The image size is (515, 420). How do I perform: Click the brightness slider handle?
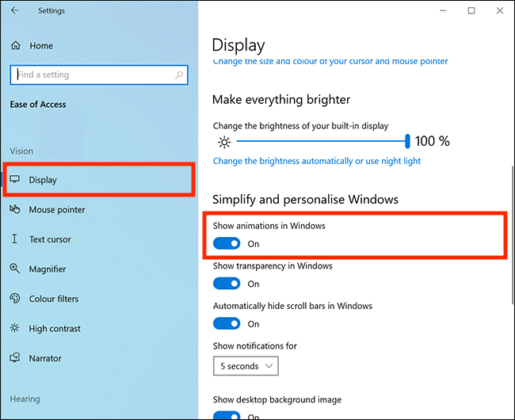pos(407,141)
